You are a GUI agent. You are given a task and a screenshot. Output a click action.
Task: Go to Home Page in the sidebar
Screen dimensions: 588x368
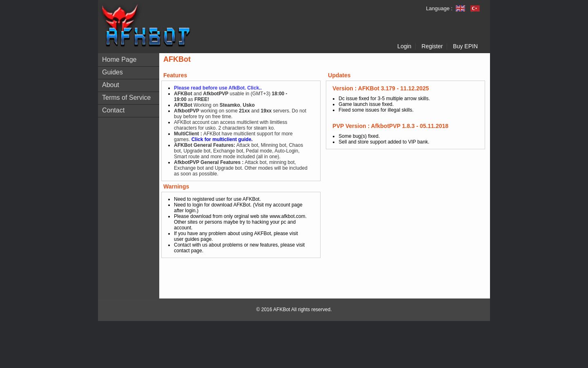point(119,59)
